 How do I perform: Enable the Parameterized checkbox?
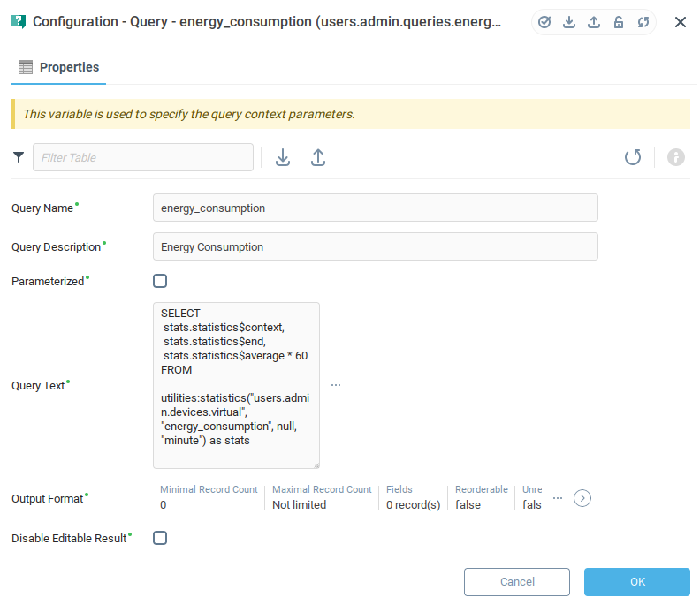(160, 281)
